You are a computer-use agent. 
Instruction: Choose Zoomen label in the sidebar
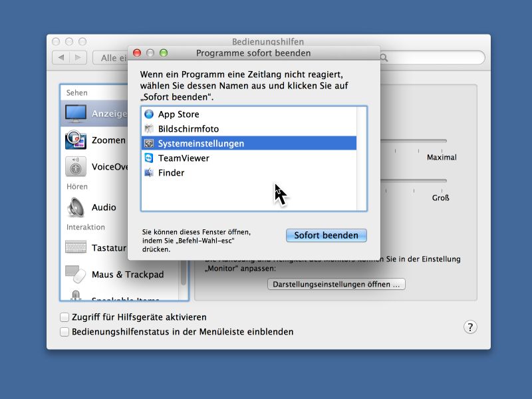point(108,140)
